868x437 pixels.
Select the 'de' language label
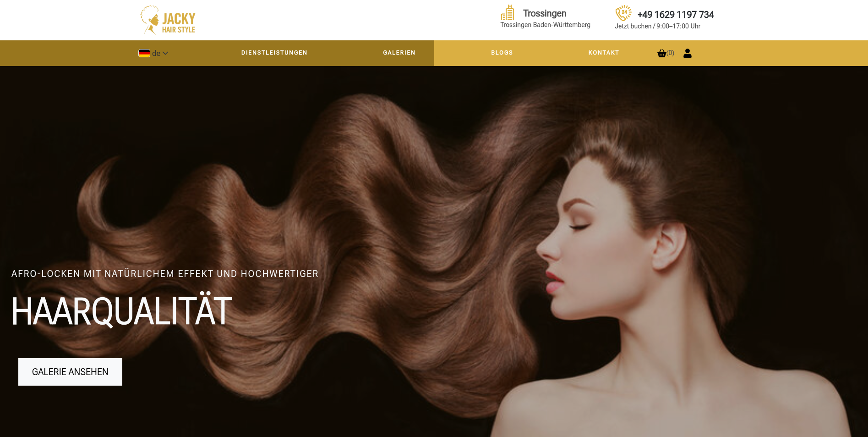(156, 53)
